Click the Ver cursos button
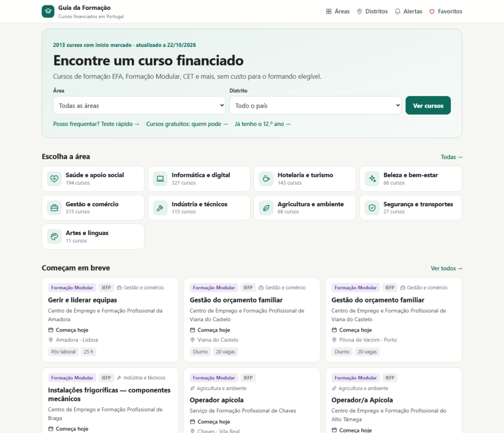The image size is (504, 433). pos(428,105)
